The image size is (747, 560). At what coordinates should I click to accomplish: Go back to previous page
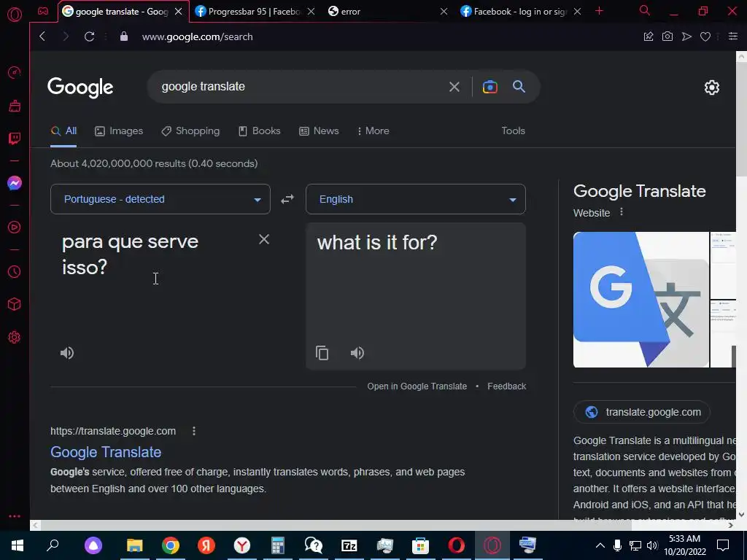click(x=42, y=36)
